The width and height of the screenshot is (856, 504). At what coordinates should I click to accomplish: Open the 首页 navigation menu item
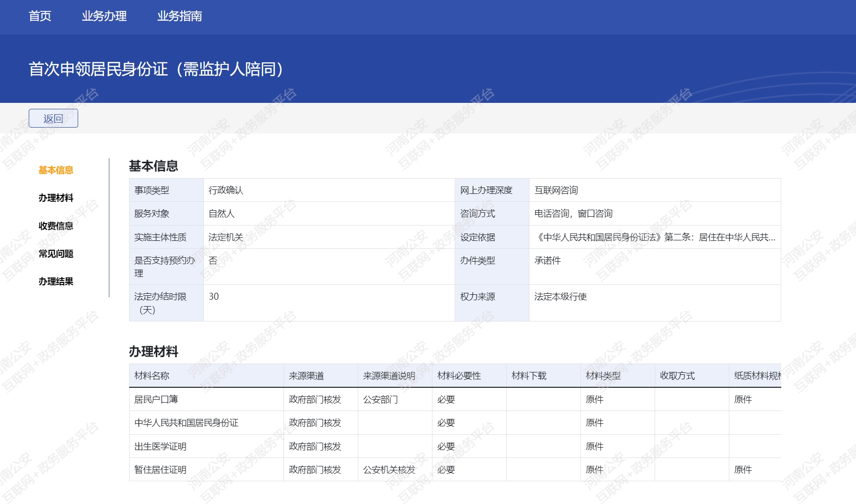click(40, 16)
